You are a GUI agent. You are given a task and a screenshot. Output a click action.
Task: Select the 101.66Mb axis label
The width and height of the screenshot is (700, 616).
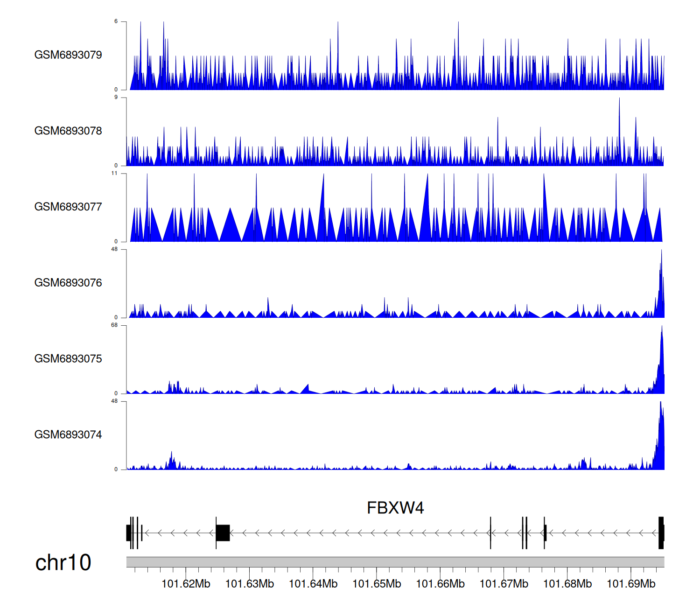click(x=440, y=584)
